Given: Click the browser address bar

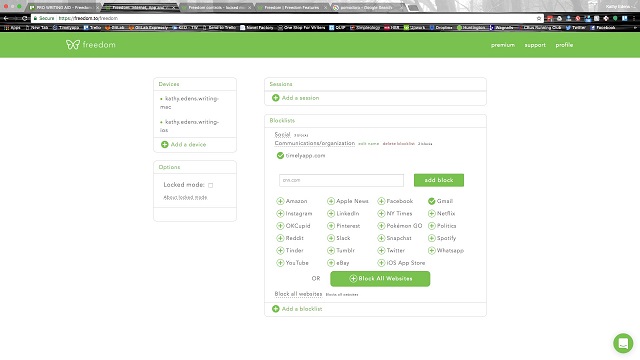Looking at the screenshot, I should tap(286, 18).
